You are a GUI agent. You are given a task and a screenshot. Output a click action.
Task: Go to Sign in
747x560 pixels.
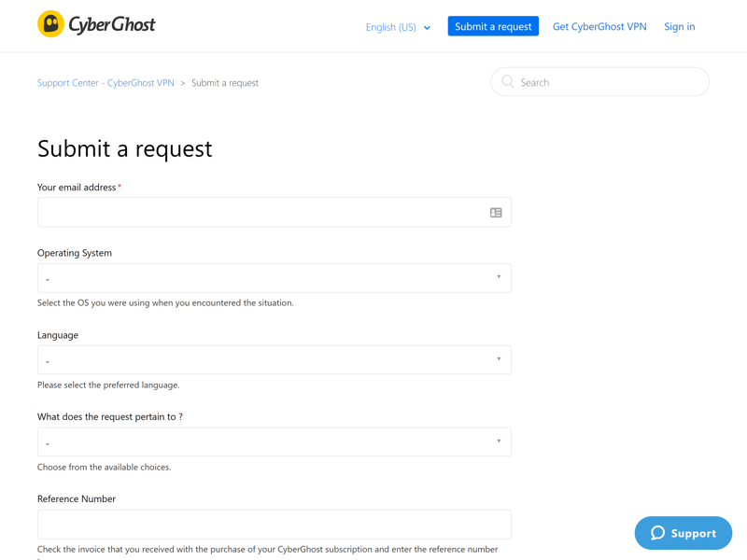(x=679, y=26)
